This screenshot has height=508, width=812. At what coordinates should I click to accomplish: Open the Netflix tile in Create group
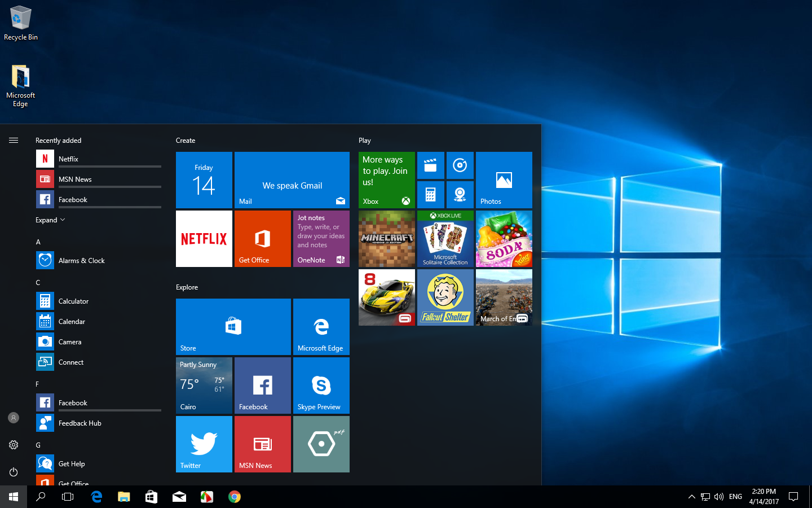(204, 239)
